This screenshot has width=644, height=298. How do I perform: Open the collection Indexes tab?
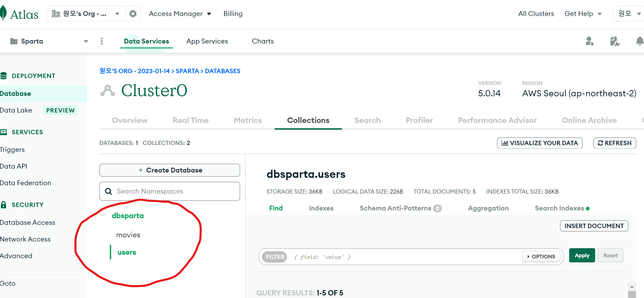321,208
